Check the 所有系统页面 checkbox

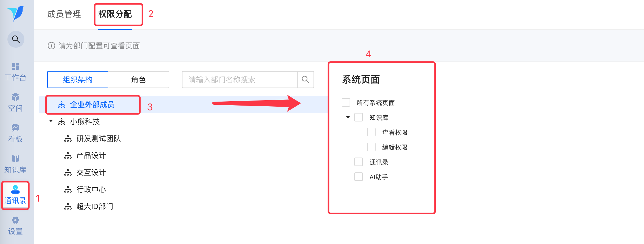click(346, 102)
